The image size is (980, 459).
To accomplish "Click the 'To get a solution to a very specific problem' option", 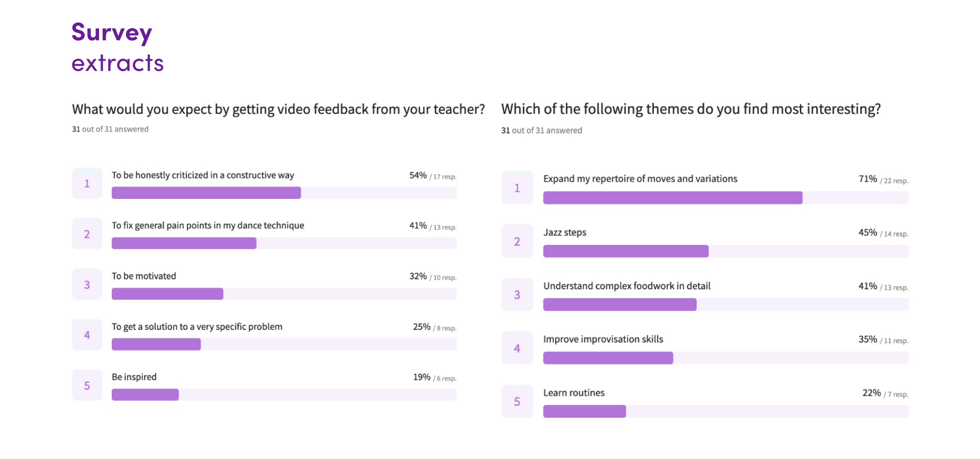I will (x=197, y=327).
